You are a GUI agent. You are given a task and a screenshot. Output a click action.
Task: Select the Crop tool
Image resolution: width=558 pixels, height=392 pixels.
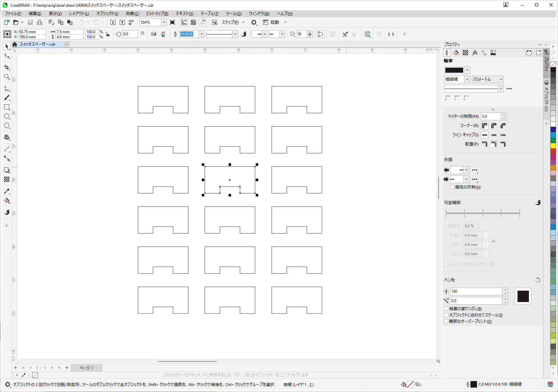tap(7, 67)
